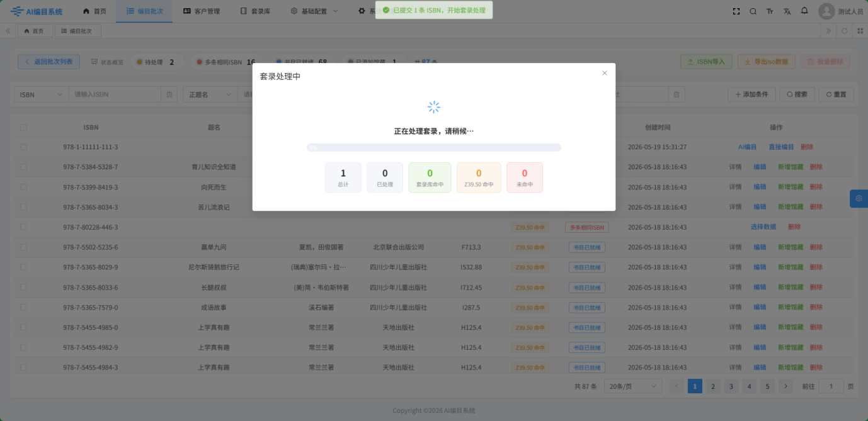Collapse tab bar with left double-chevron icon
The height and width of the screenshot is (421, 868).
[8, 31]
